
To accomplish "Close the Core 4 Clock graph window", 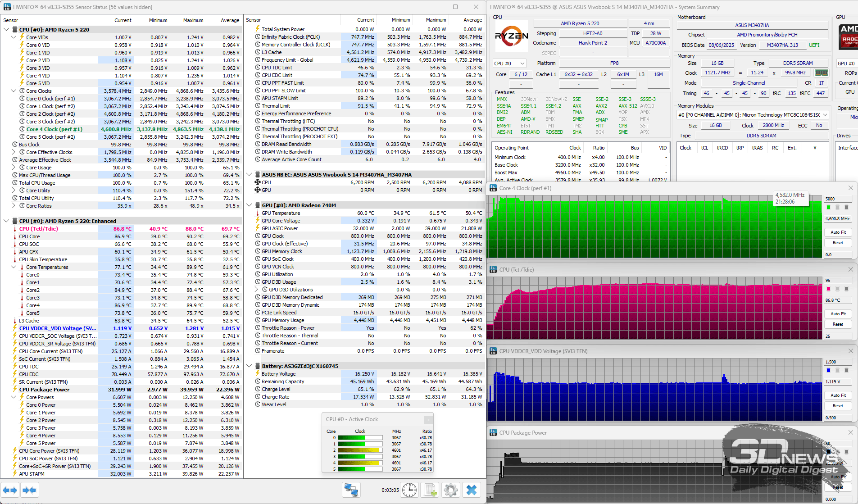I will tap(850, 188).
